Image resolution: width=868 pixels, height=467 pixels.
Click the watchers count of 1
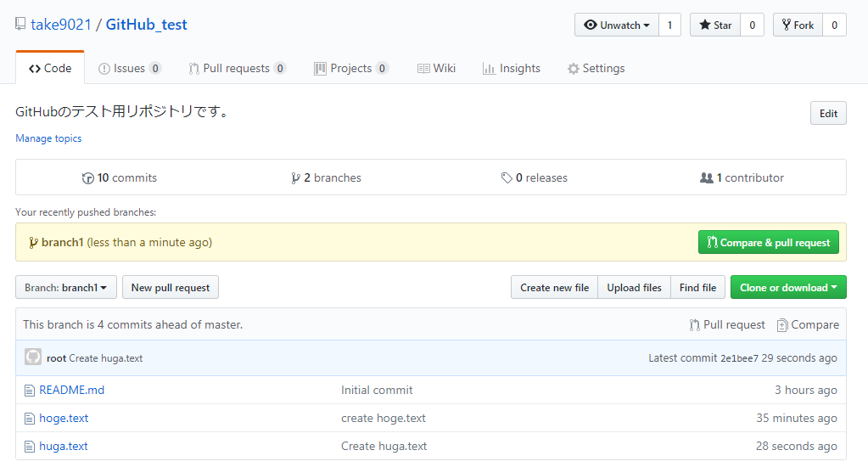(x=669, y=25)
